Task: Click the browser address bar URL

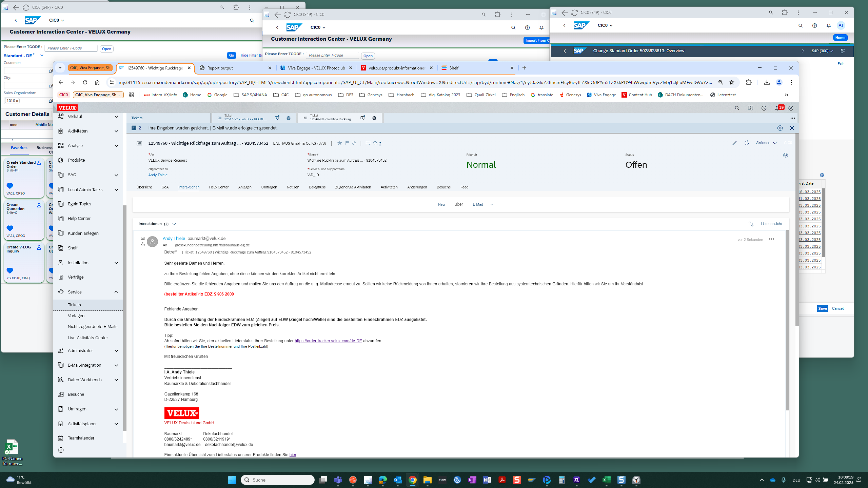Action: coord(415,82)
